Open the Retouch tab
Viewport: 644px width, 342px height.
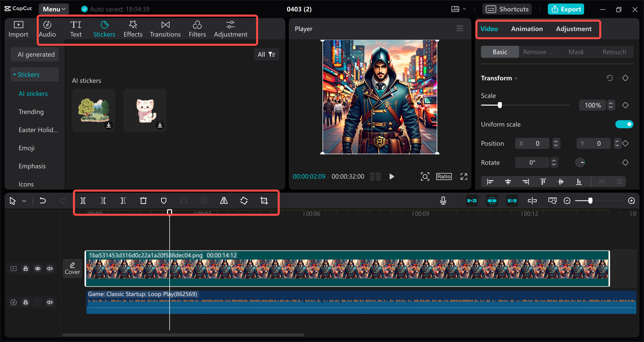coord(614,52)
